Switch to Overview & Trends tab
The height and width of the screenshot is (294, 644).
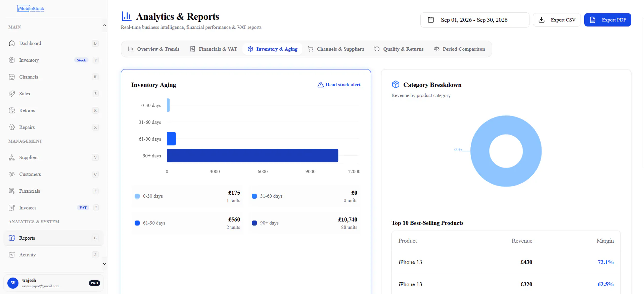click(154, 49)
